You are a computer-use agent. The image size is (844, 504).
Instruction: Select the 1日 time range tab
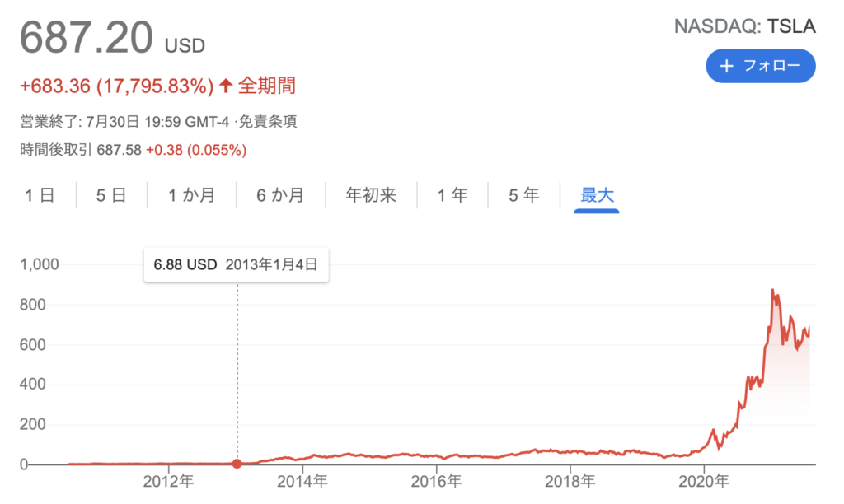pyautogui.click(x=40, y=194)
